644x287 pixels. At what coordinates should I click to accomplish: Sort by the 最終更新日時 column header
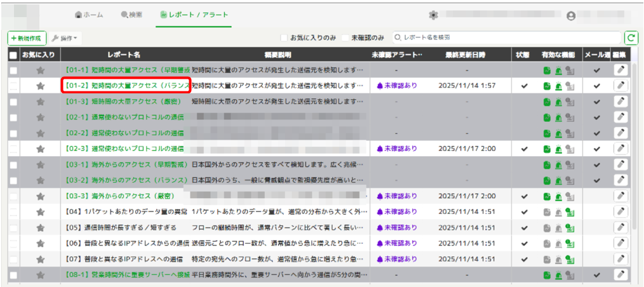coord(464,55)
